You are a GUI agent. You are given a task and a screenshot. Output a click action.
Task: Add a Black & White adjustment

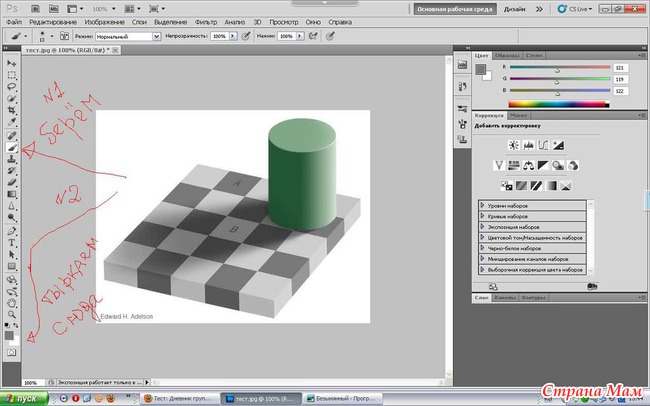(543, 165)
